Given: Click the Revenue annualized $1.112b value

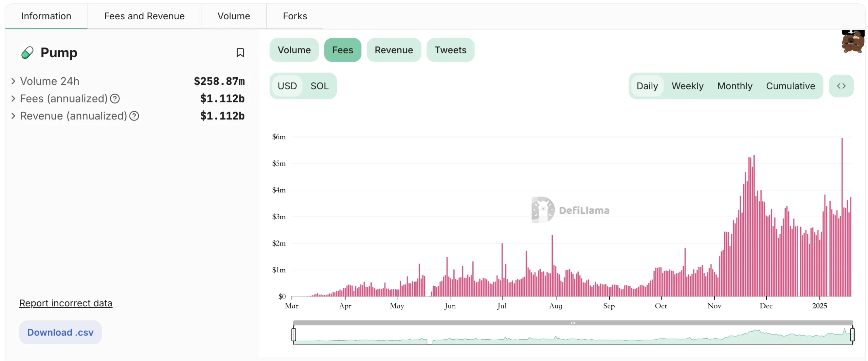Looking at the screenshot, I should point(222,116).
